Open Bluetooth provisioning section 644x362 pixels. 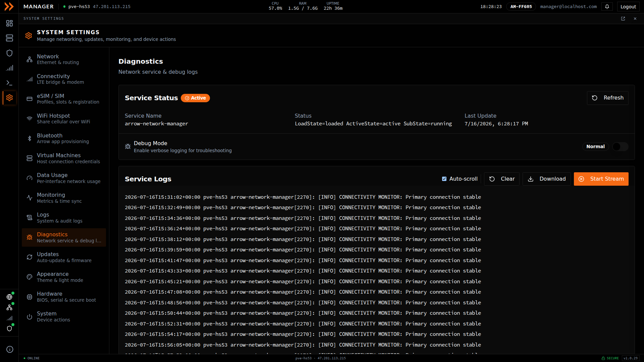click(64, 138)
